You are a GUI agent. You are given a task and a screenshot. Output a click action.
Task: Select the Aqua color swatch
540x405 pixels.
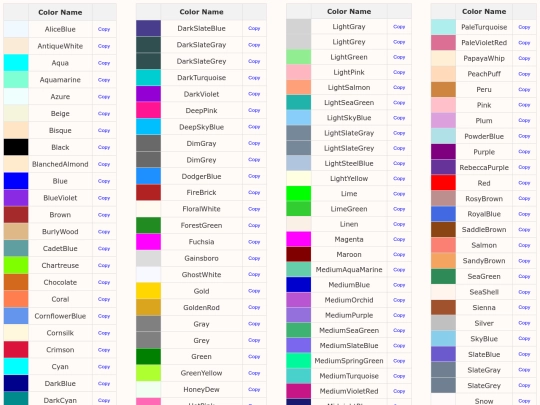pos(16,63)
